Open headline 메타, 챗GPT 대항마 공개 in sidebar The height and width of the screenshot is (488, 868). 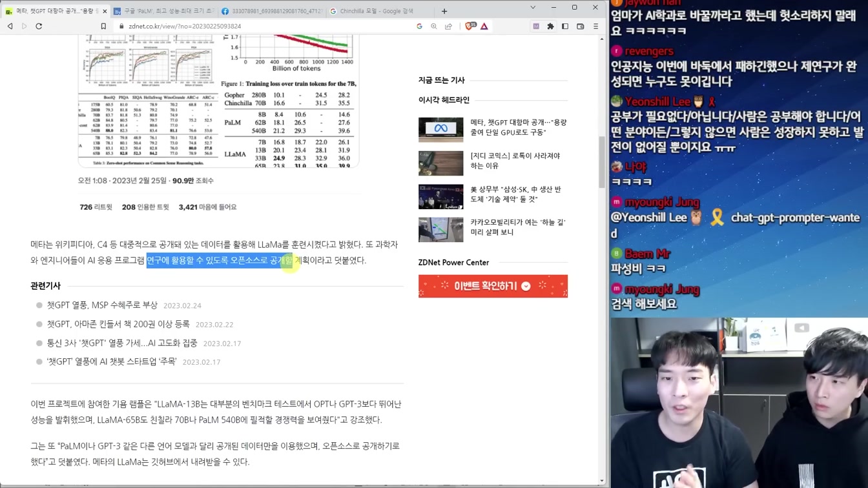(519, 127)
